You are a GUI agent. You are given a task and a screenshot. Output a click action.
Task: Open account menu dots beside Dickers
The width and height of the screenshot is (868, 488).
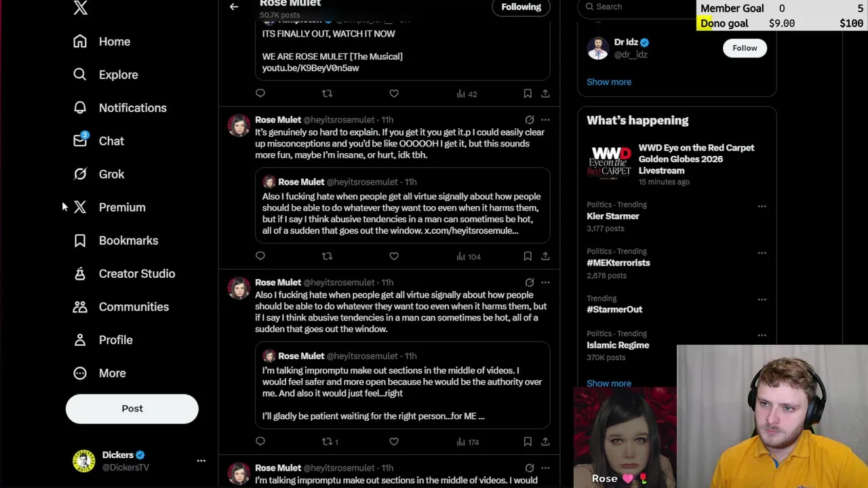(201, 461)
